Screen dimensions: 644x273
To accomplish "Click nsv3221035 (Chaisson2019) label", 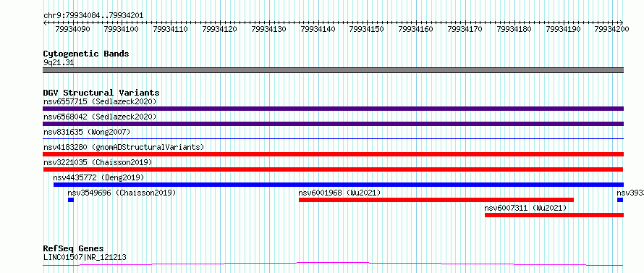I will point(98,162).
